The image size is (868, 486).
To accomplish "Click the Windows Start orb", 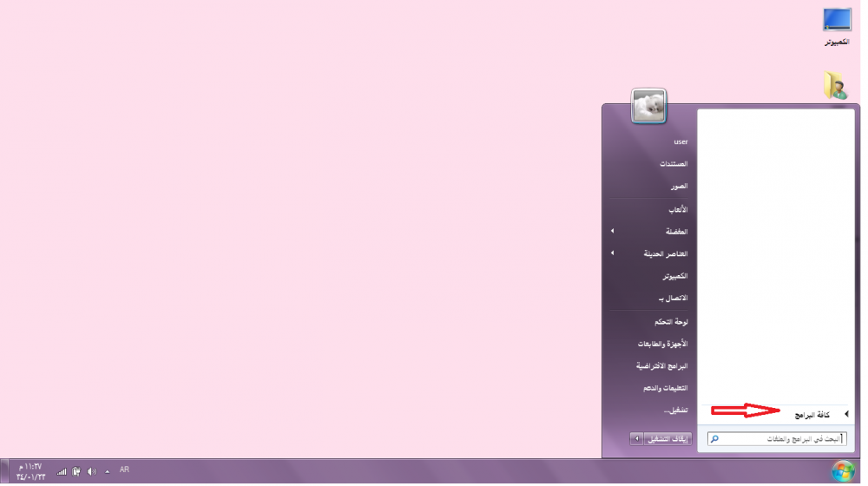I will pos(841,471).
